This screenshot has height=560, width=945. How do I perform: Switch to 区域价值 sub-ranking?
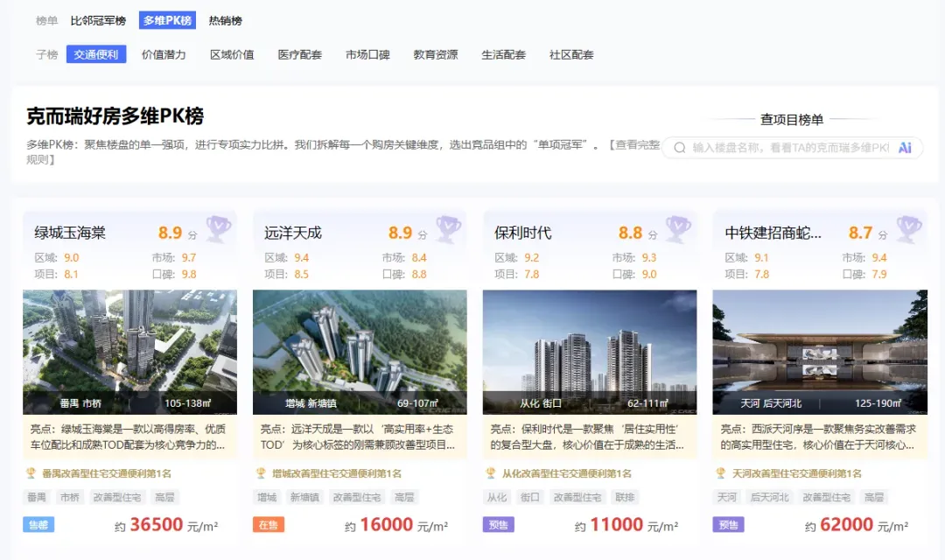tap(232, 54)
